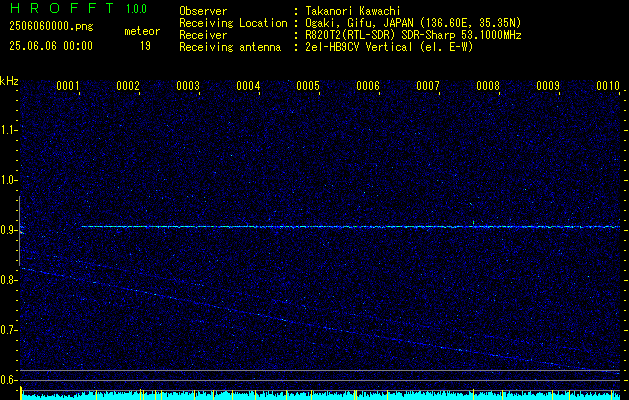Image resolution: width=629 pixels, height=400 pixels.
Task: Click the date stamp 25.06.06 00:00
Action: pos(51,46)
